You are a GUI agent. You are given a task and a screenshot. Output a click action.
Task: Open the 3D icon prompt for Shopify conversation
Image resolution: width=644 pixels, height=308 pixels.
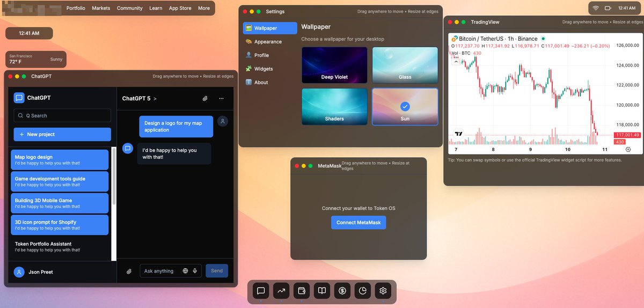(60, 225)
